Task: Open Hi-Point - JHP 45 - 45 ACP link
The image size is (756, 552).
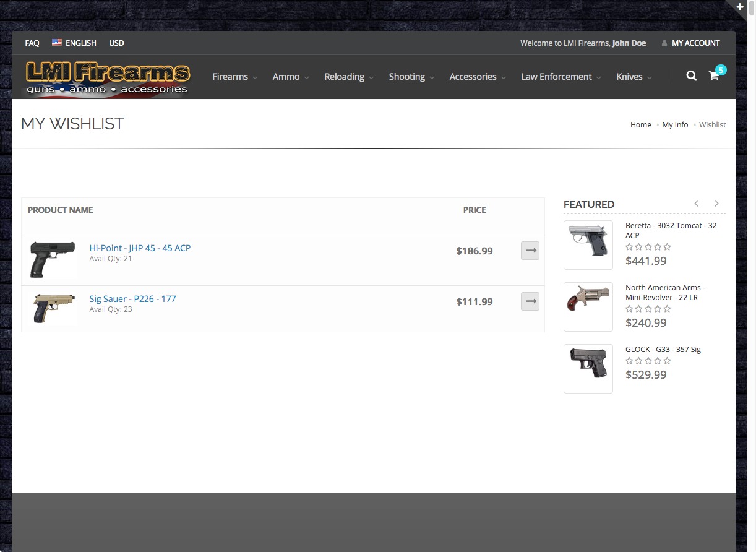Action: (x=140, y=248)
